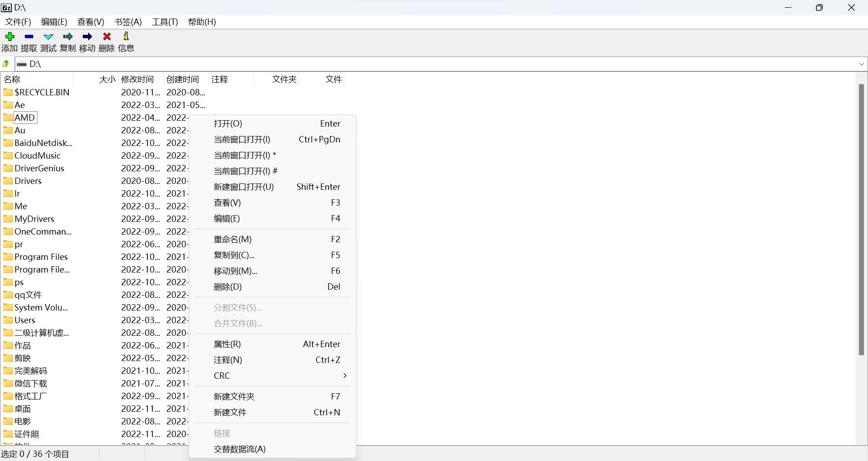The width and height of the screenshot is (868, 461).
Task: Click the up-one-level navigation arrow
Action: pyautogui.click(x=6, y=64)
